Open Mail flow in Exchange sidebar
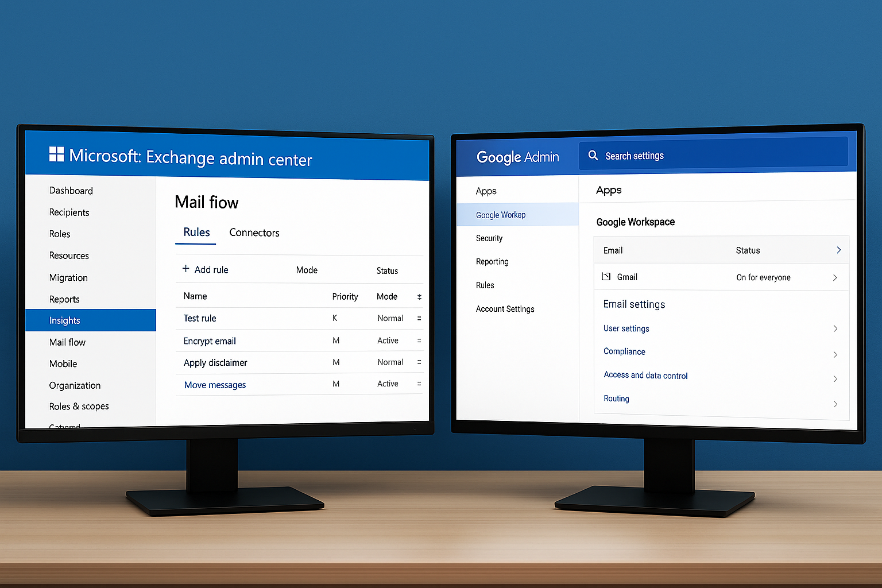Image resolution: width=882 pixels, height=588 pixels. click(x=67, y=342)
